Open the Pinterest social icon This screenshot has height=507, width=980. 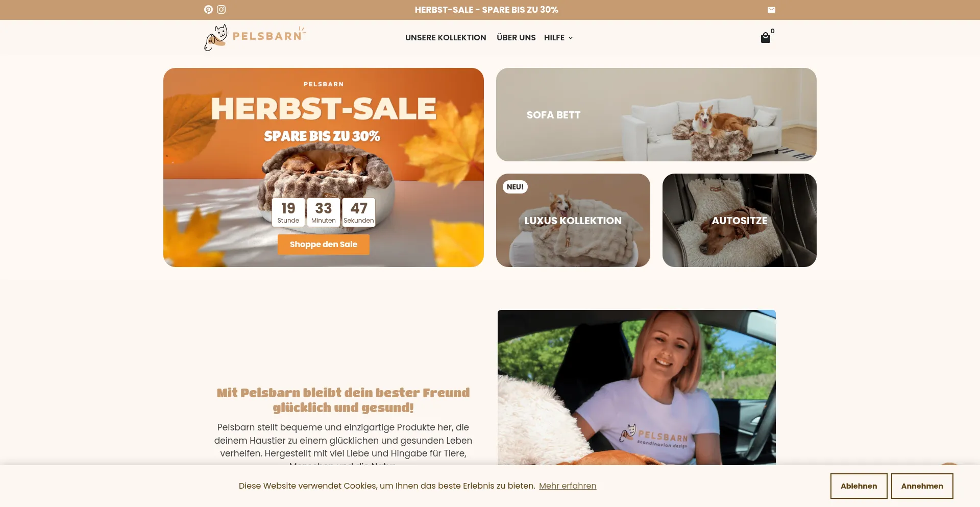208,10
